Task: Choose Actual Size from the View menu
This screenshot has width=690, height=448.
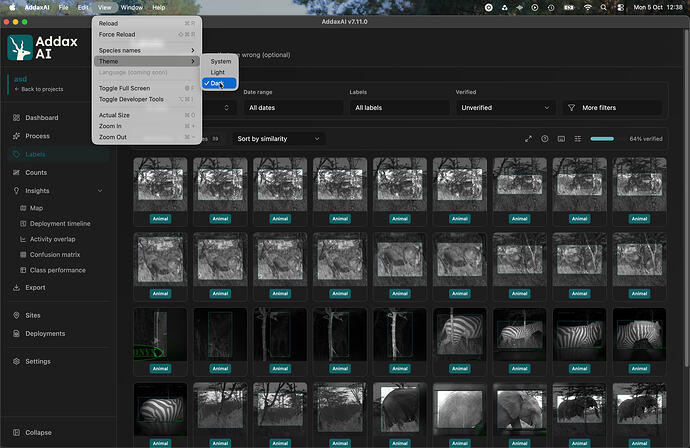Action: pyautogui.click(x=146, y=115)
